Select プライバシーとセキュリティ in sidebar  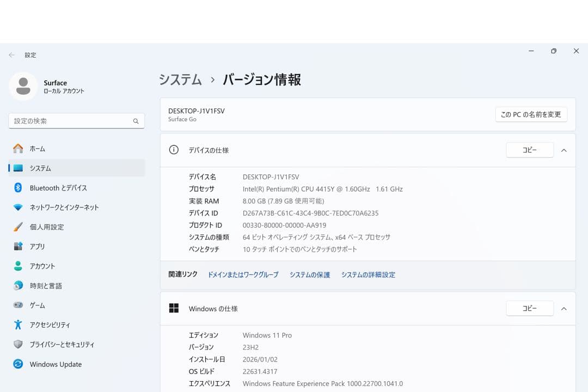click(77, 344)
